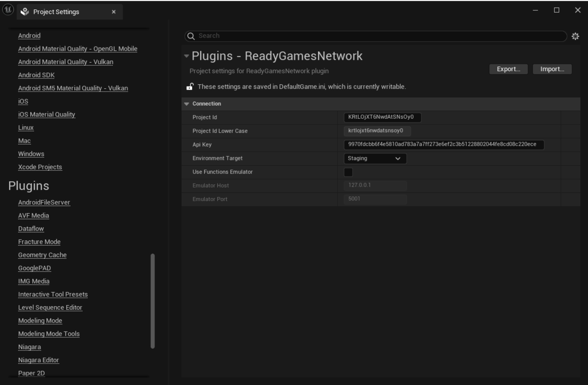Open Geometry Cache plugin settings

tap(42, 255)
